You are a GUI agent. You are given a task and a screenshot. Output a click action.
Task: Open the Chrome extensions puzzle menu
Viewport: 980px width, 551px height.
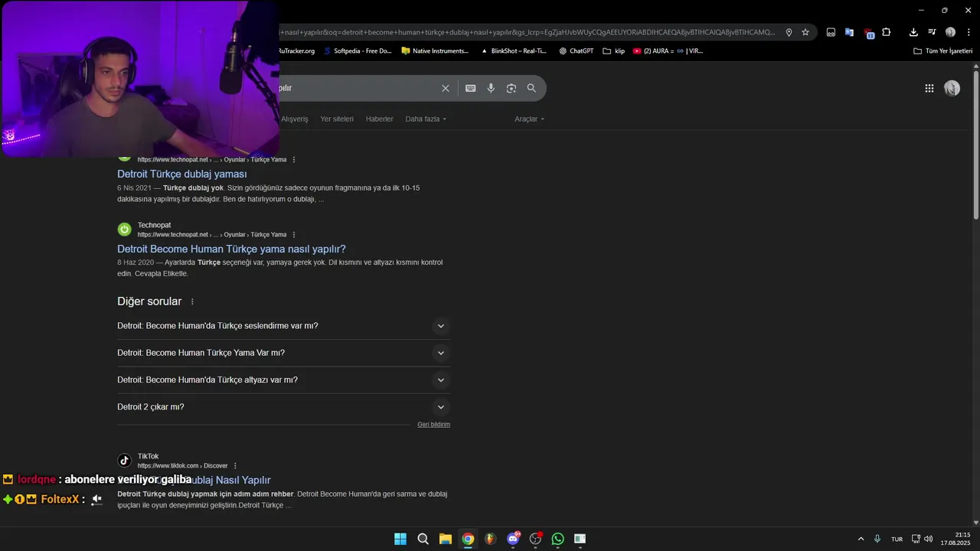pyautogui.click(x=887, y=32)
